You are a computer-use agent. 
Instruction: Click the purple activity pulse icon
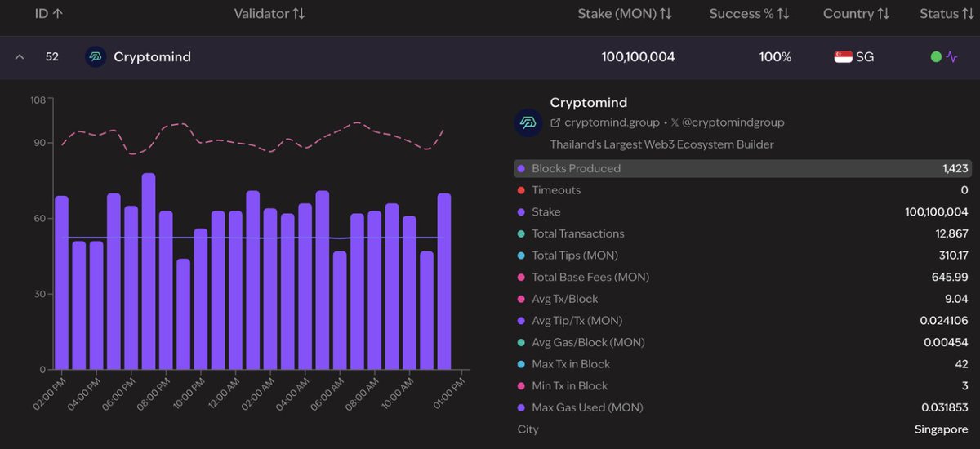tap(951, 57)
